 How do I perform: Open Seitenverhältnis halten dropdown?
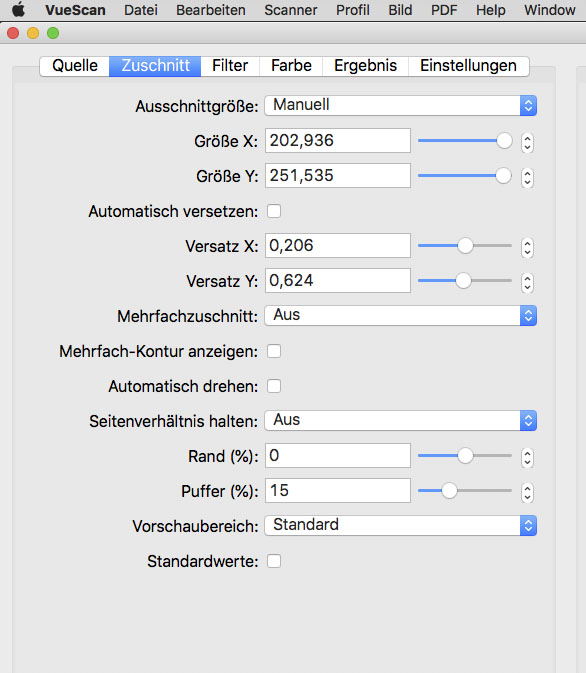click(x=401, y=421)
